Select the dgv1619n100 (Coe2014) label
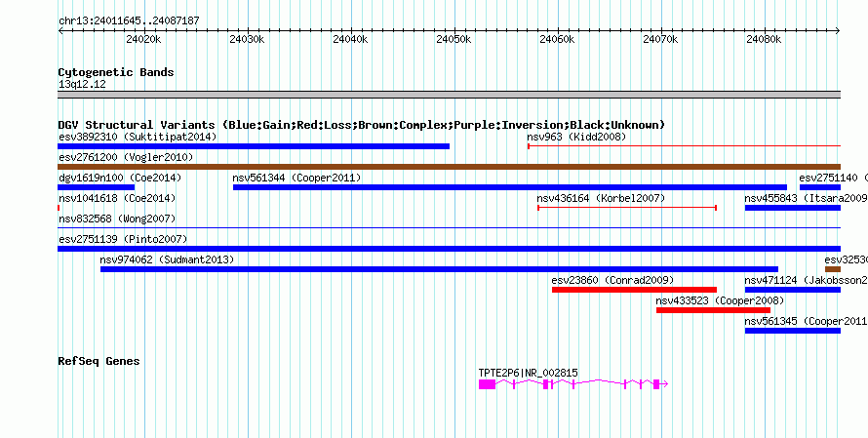This screenshot has width=868, height=438. click(x=120, y=178)
